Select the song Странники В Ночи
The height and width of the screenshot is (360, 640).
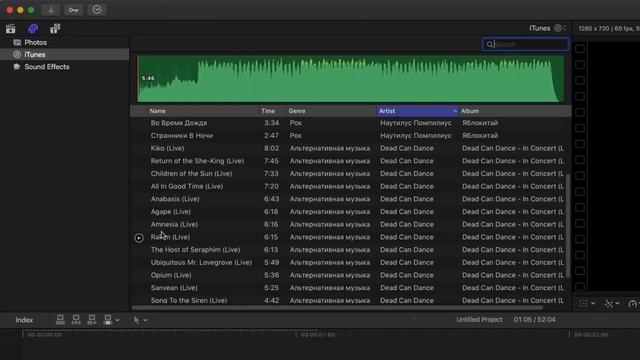pos(182,136)
